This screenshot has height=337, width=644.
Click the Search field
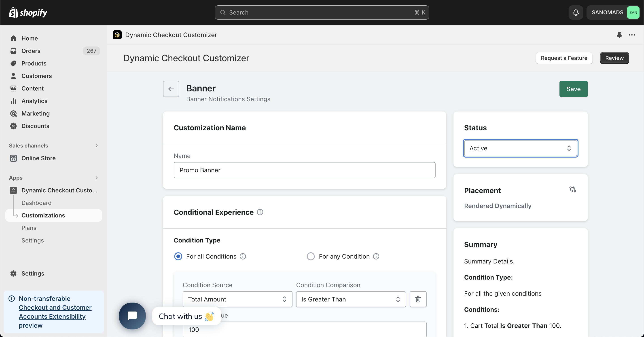click(322, 13)
